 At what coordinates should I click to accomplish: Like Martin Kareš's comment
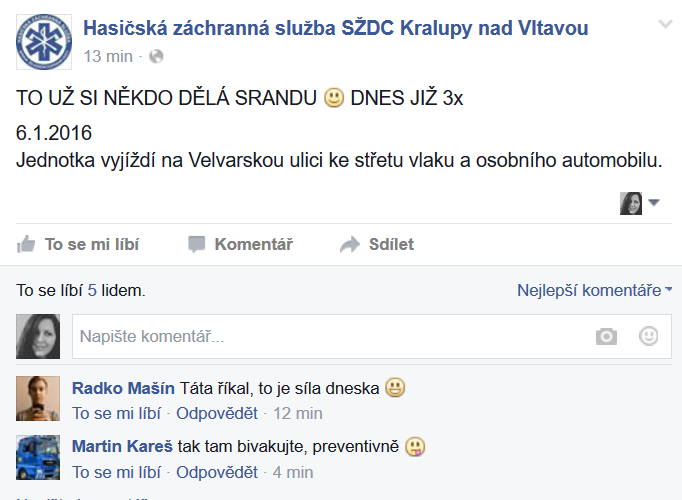tap(116, 472)
